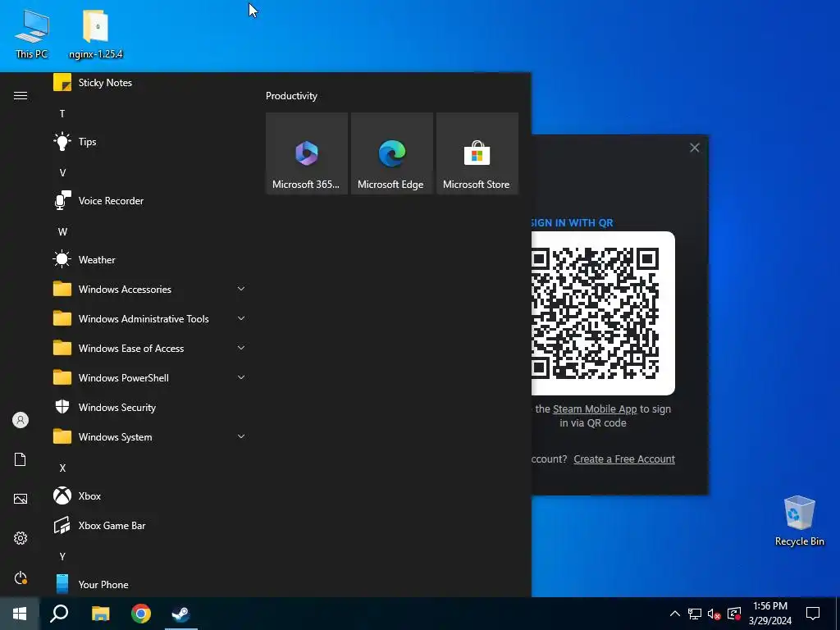Open the Microsoft Store tile
Viewport: 840px width, 630px height.
click(x=477, y=153)
